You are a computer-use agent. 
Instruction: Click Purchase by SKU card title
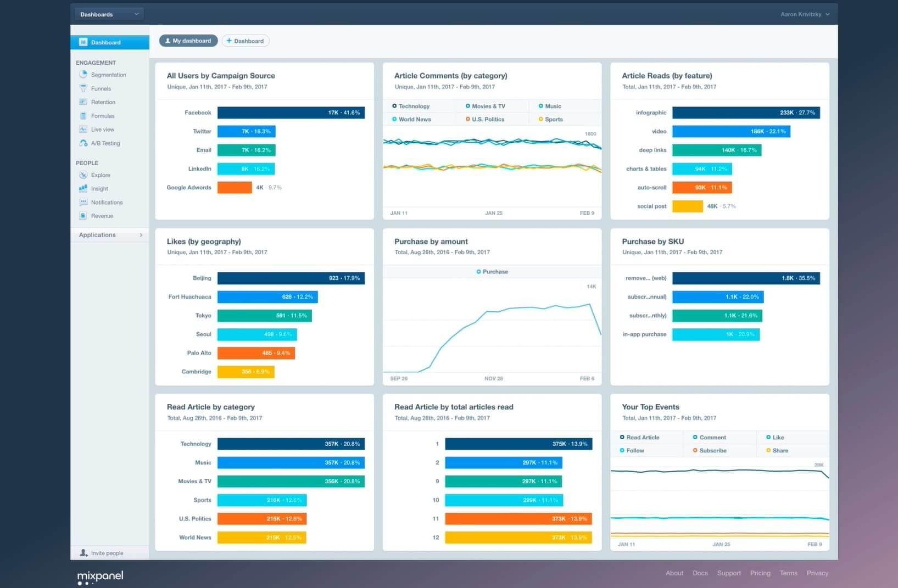click(653, 242)
